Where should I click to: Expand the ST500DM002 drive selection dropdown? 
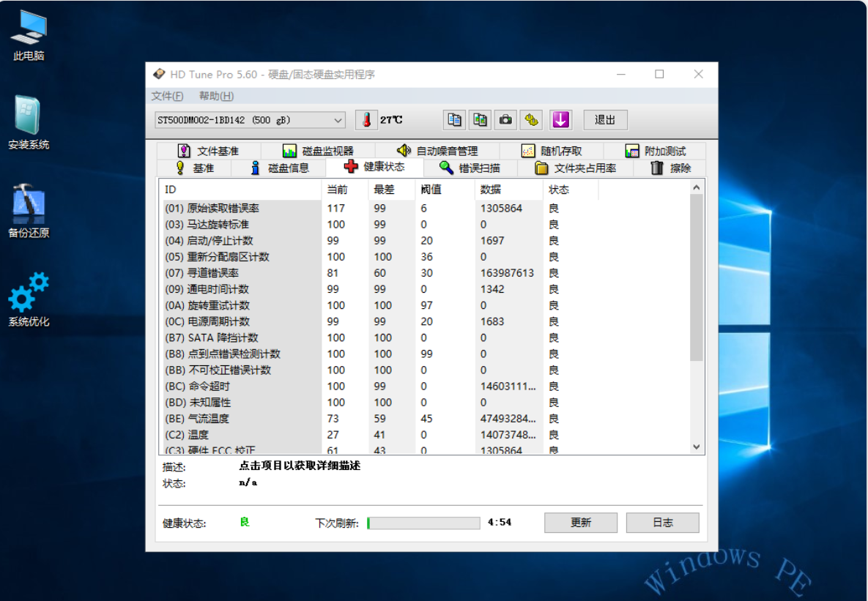(x=338, y=120)
